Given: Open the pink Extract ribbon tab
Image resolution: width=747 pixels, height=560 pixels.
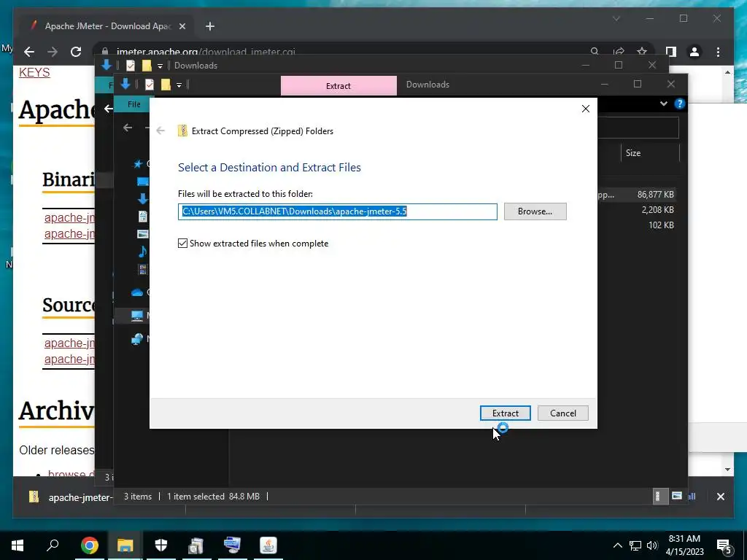Looking at the screenshot, I should 338,86.
